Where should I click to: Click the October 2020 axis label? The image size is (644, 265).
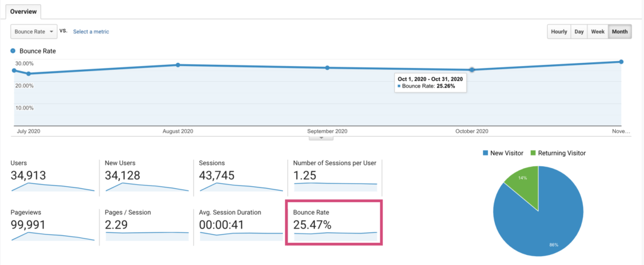[472, 132]
